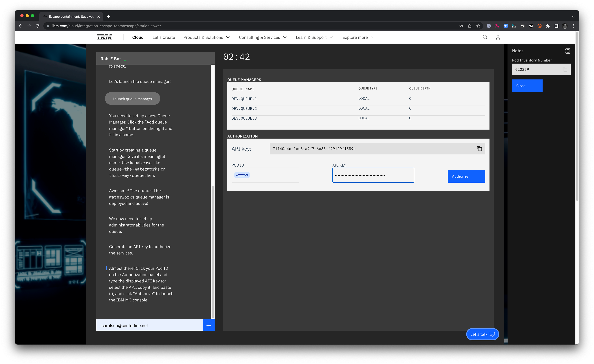The image size is (594, 364).
Task: Expand Explore more menu
Action: 358,37
